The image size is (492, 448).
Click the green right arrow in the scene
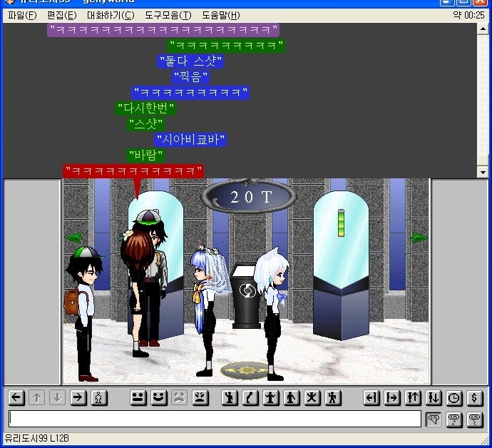tap(419, 238)
